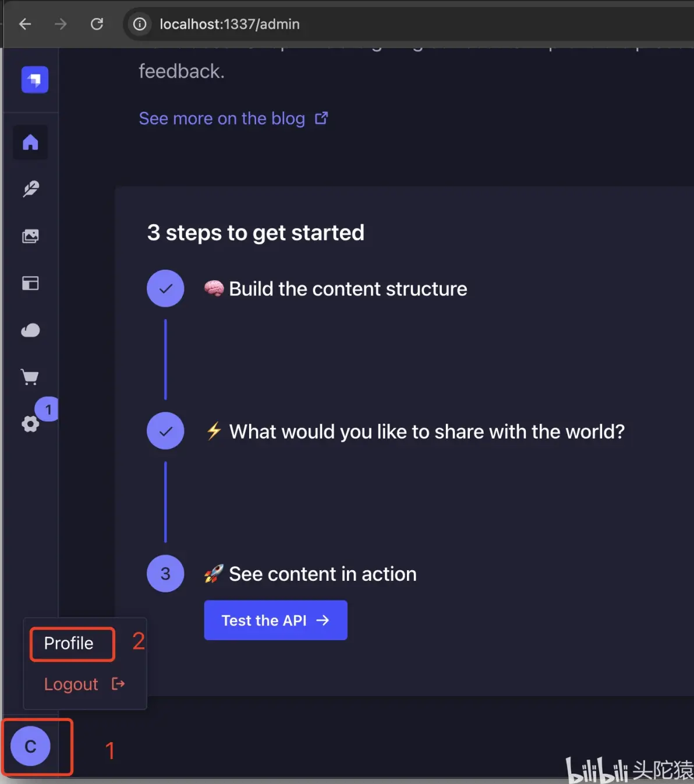The image size is (694, 784).
Task: Select Profile from user menu
Action: pyautogui.click(x=69, y=644)
